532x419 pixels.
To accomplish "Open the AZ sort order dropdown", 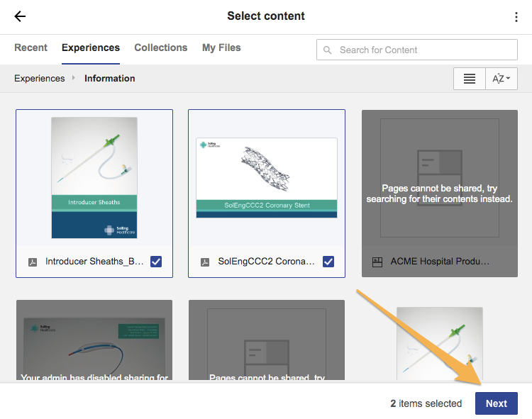I will 501,79.
